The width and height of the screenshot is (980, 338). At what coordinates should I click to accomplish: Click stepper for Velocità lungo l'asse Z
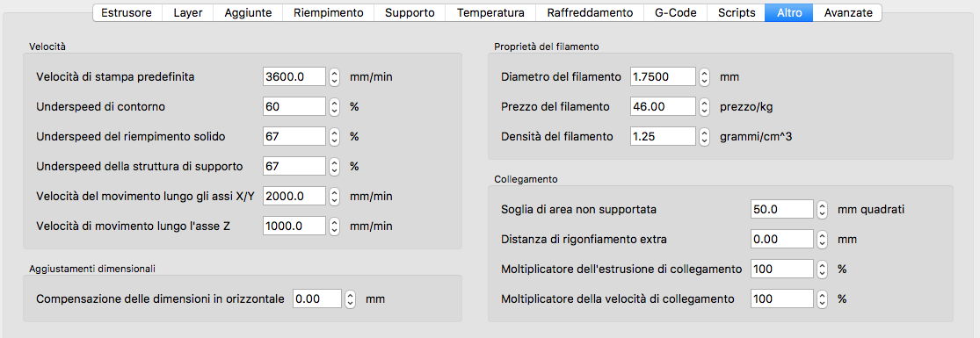click(334, 226)
